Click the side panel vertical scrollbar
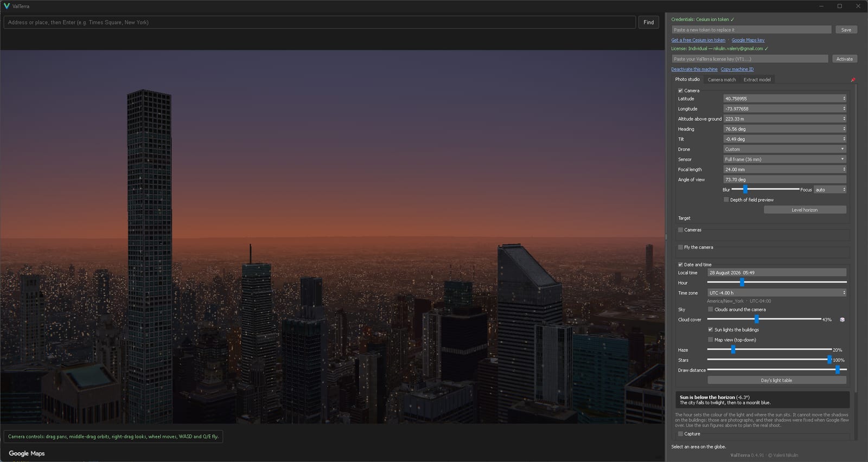The height and width of the screenshot is (462, 868). pos(856,239)
